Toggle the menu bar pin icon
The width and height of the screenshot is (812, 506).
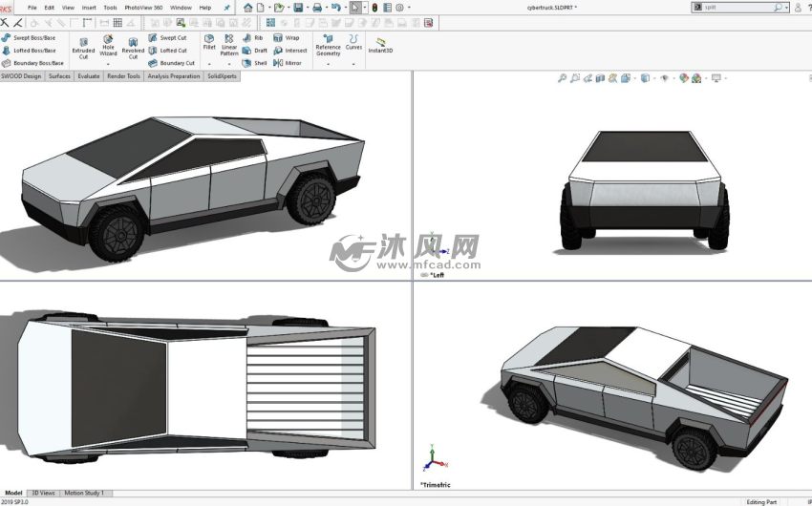[226, 8]
